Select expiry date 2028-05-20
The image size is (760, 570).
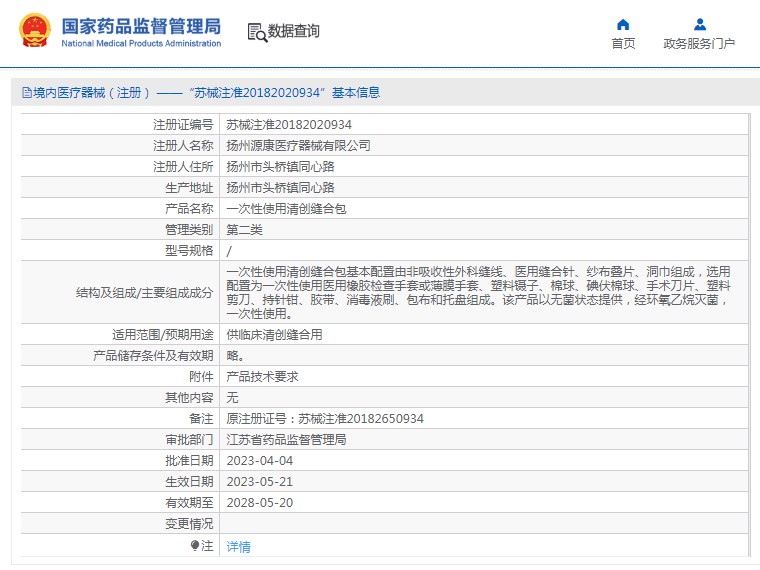coord(260,503)
